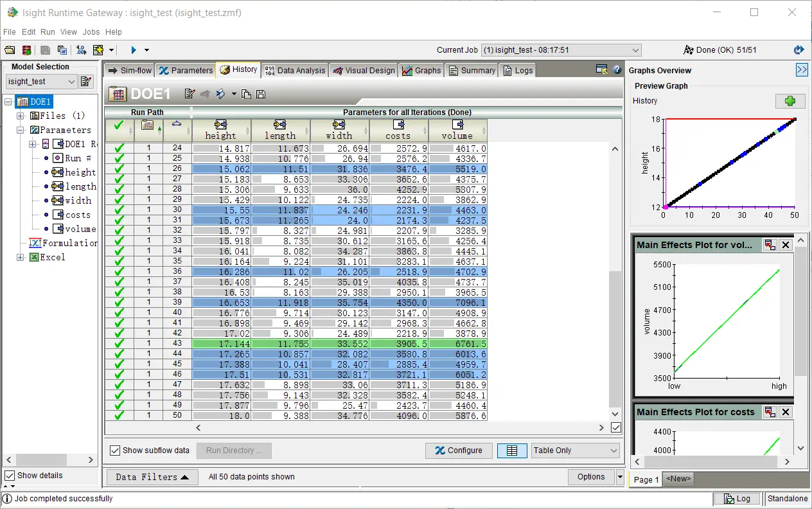Click the blue Run job arrow
This screenshot has width=812, height=509.
(134, 50)
